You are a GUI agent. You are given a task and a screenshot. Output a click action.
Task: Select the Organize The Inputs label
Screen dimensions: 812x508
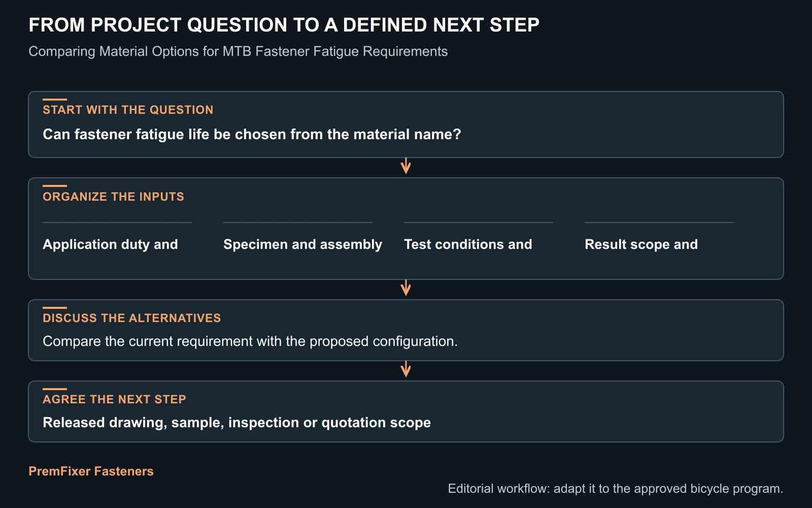pyautogui.click(x=113, y=197)
